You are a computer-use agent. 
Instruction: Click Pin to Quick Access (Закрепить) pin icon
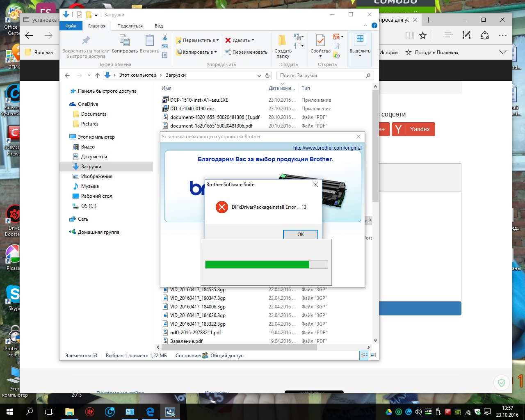pos(86,40)
